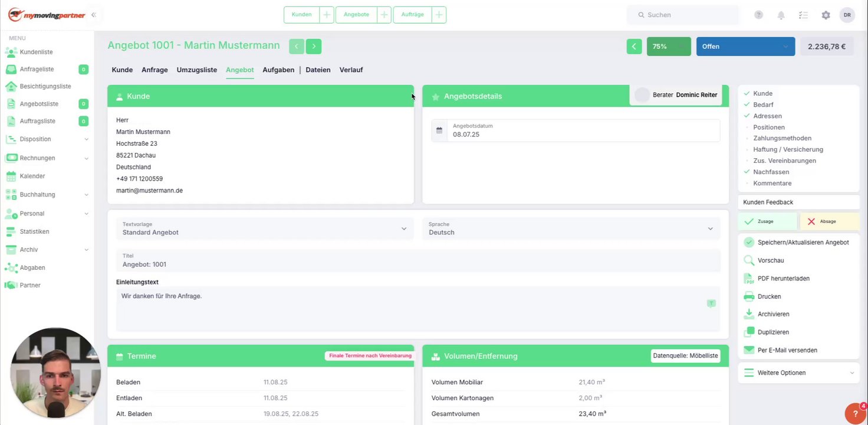Screen dimensions: 868x425
Task: Expand Weitere Optionen section
Action: click(798, 372)
